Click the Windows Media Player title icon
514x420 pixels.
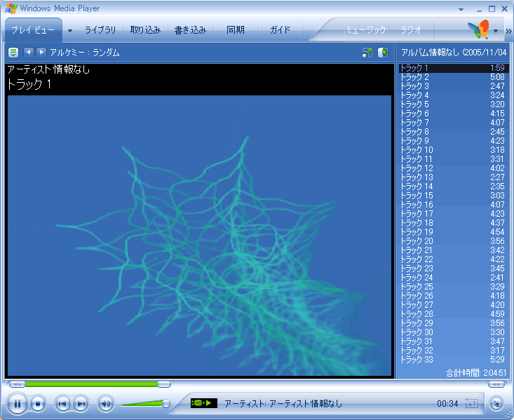point(11,8)
